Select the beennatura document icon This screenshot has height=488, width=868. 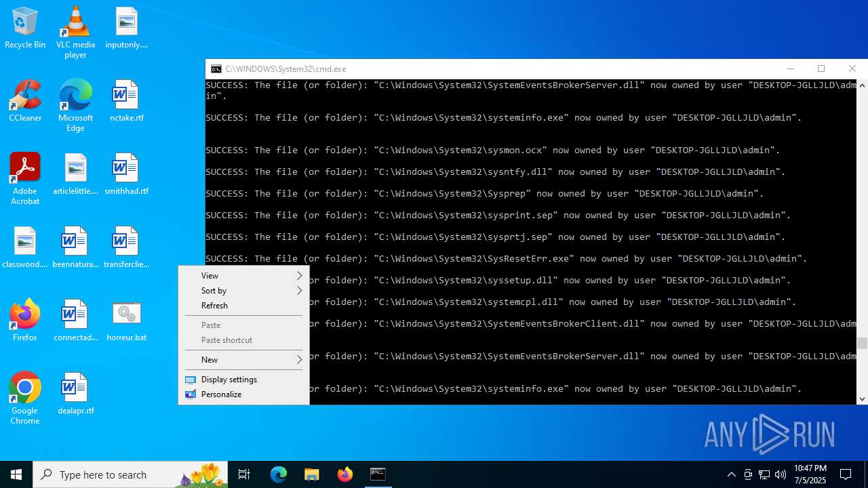tap(75, 248)
